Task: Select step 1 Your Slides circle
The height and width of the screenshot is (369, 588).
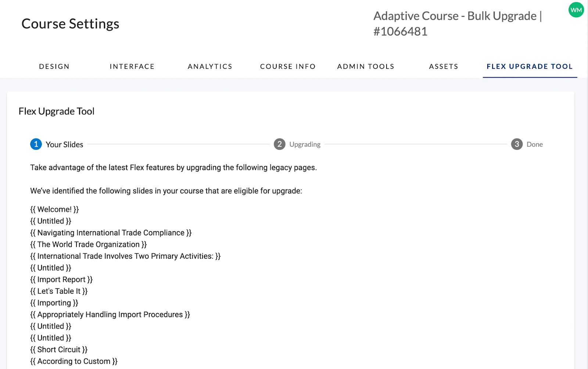Action: [x=36, y=144]
